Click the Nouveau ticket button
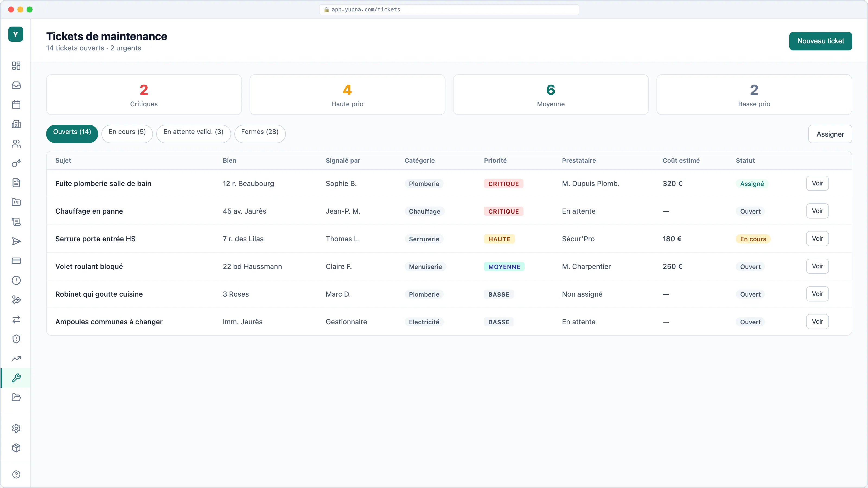Screen dimensions: 868x488 click(821, 41)
